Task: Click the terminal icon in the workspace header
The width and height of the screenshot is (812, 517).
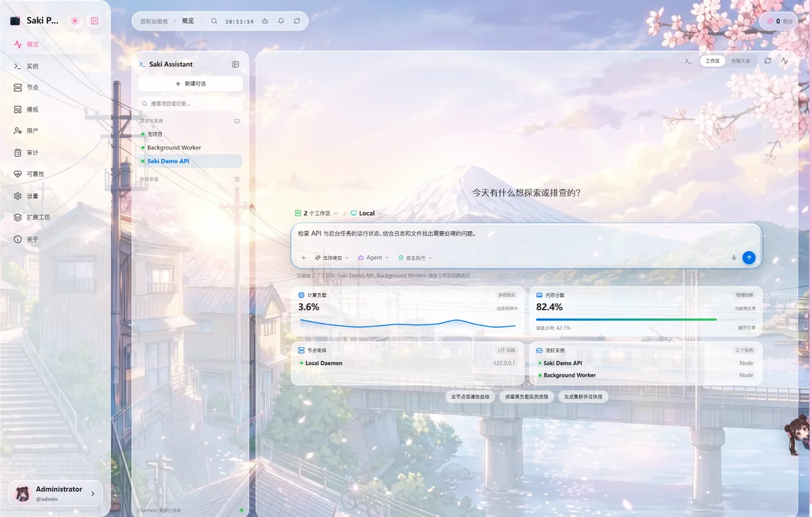Action: (x=688, y=61)
